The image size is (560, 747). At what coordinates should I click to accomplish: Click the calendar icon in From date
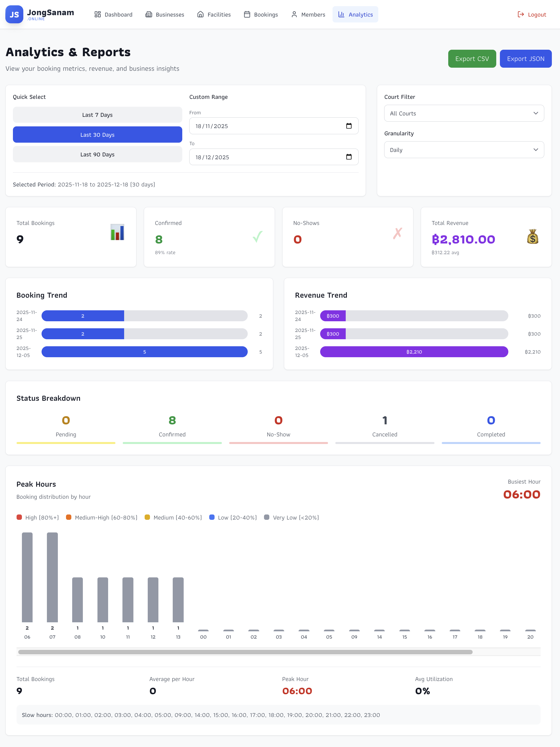pyautogui.click(x=349, y=126)
